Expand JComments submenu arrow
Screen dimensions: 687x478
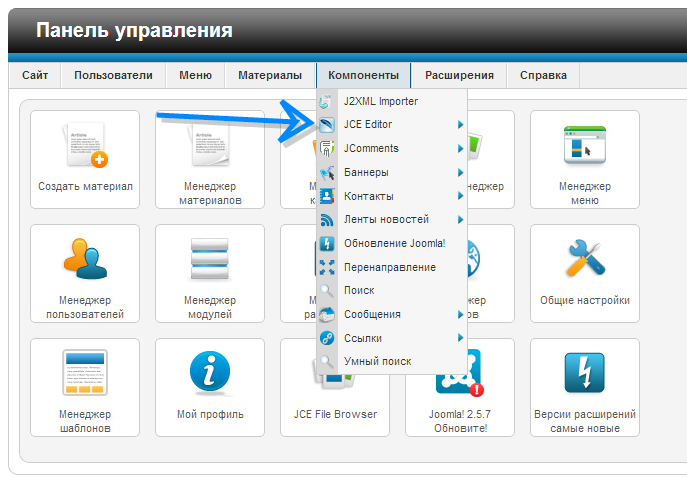[x=460, y=149]
